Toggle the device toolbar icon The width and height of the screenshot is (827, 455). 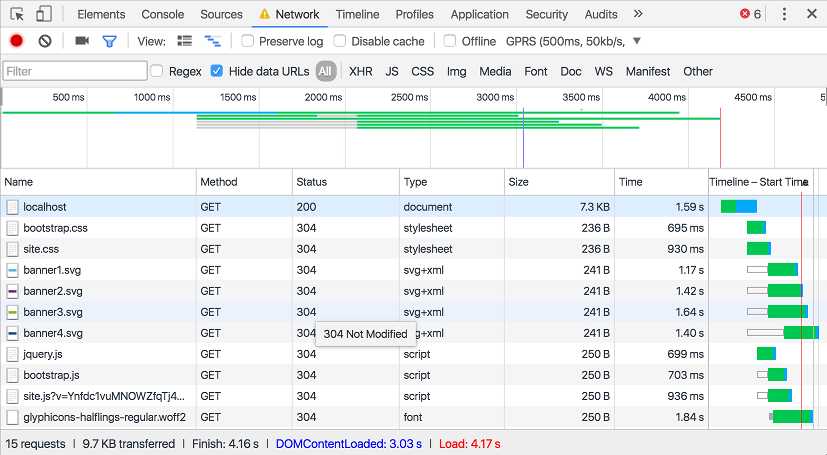point(44,14)
